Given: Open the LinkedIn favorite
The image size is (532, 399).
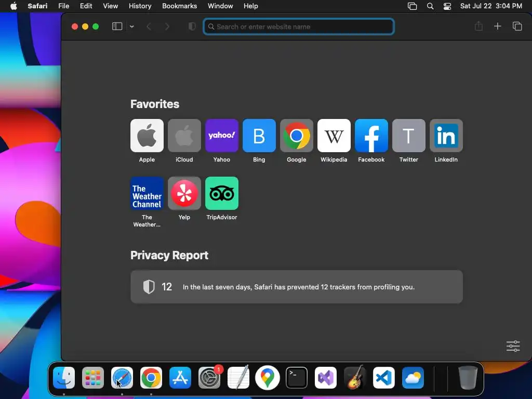Looking at the screenshot, I should (446, 136).
